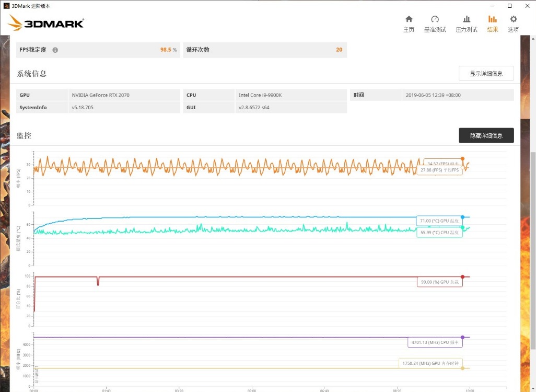The width and height of the screenshot is (536, 392).
Task: Click the FPS稳定度 label
Action: click(33, 50)
